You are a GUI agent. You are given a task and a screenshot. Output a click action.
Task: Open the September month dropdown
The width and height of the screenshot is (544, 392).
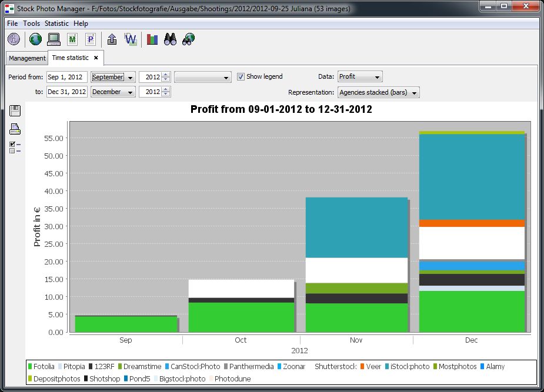point(113,77)
